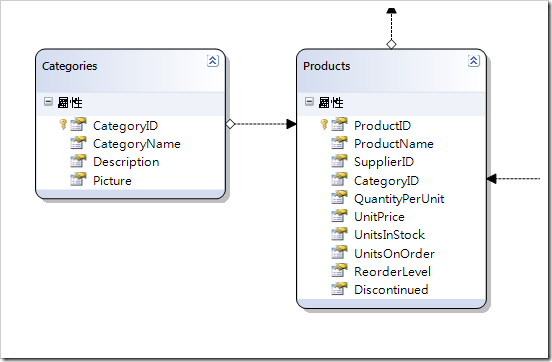The height and width of the screenshot is (362, 552).
Task: Select the QuantityPerUnit property text
Action: (399, 199)
